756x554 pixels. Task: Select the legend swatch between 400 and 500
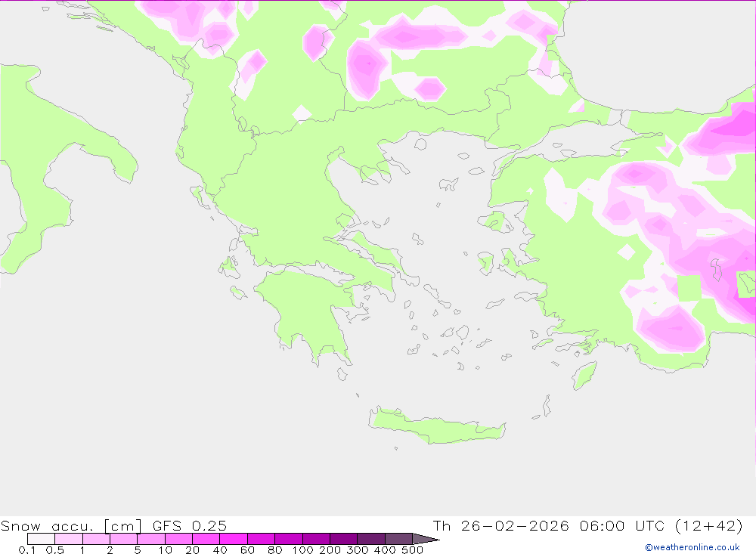click(x=398, y=539)
